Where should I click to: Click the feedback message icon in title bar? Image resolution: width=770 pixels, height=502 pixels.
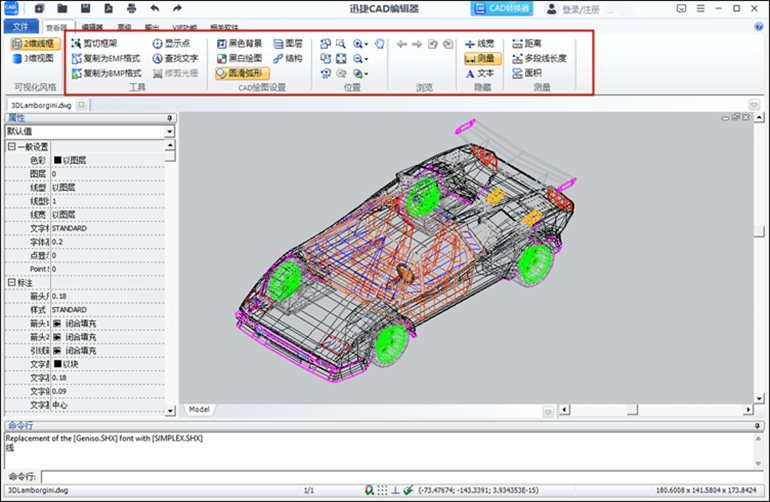point(681,8)
